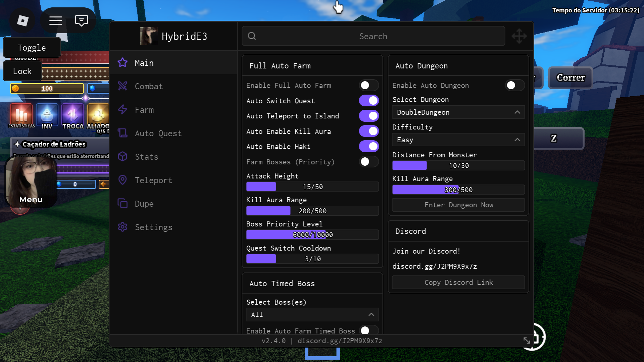This screenshot has width=644, height=362.
Task: Click the Search input field
Action: click(373, 36)
